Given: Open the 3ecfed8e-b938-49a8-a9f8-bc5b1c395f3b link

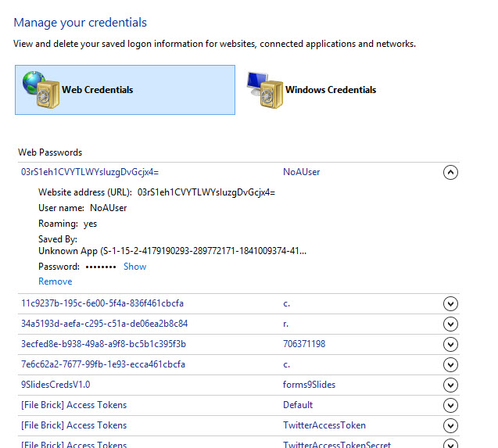Looking at the screenshot, I should pyautogui.click(x=103, y=344).
